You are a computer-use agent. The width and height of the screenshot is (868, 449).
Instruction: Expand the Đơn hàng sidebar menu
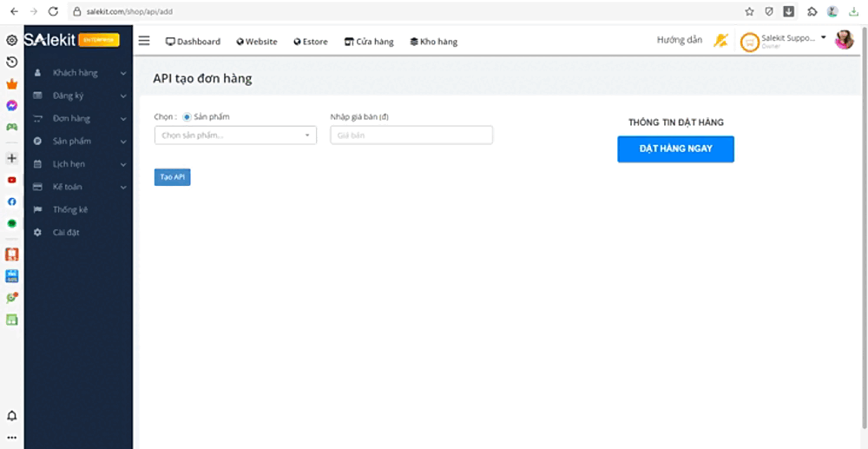pos(79,118)
